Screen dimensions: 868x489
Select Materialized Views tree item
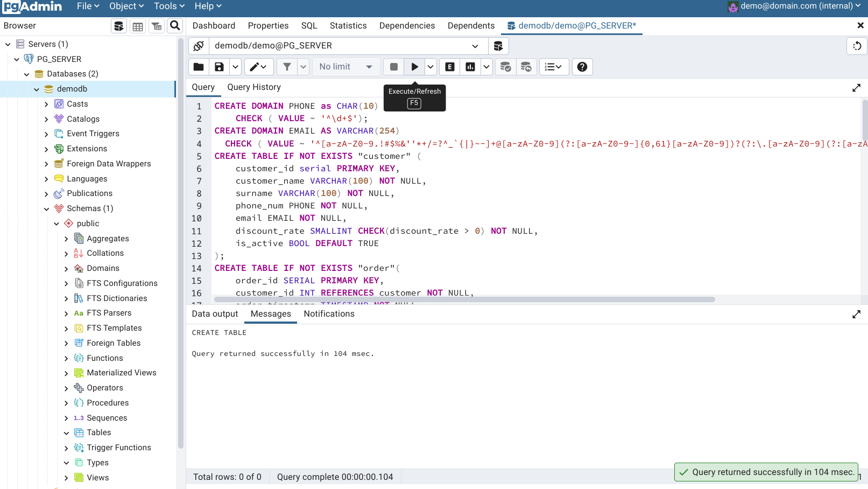pyautogui.click(x=122, y=373)
